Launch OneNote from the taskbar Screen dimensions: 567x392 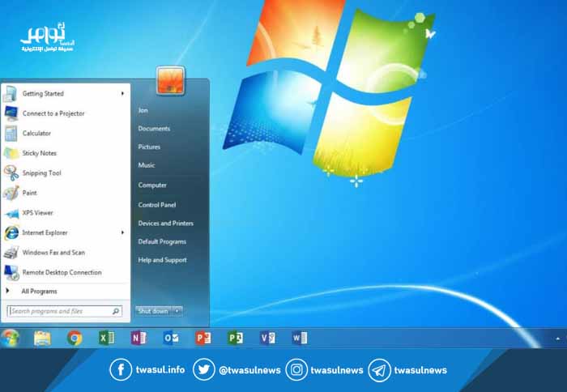tap(139, 338)
